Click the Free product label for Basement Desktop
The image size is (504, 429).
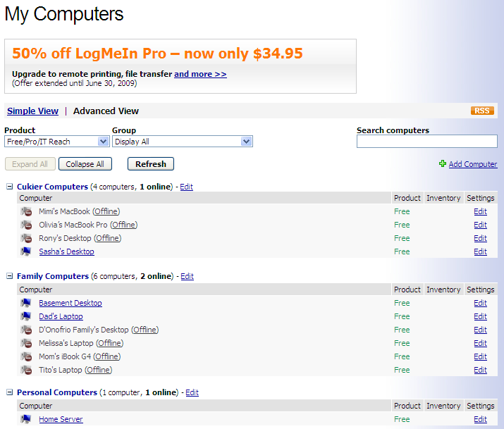pos(402,303)
